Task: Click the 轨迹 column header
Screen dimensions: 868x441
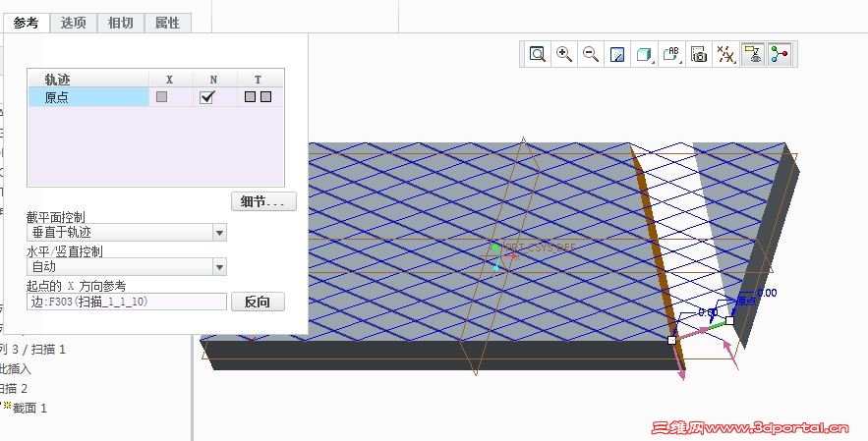Action: [58, 80]
